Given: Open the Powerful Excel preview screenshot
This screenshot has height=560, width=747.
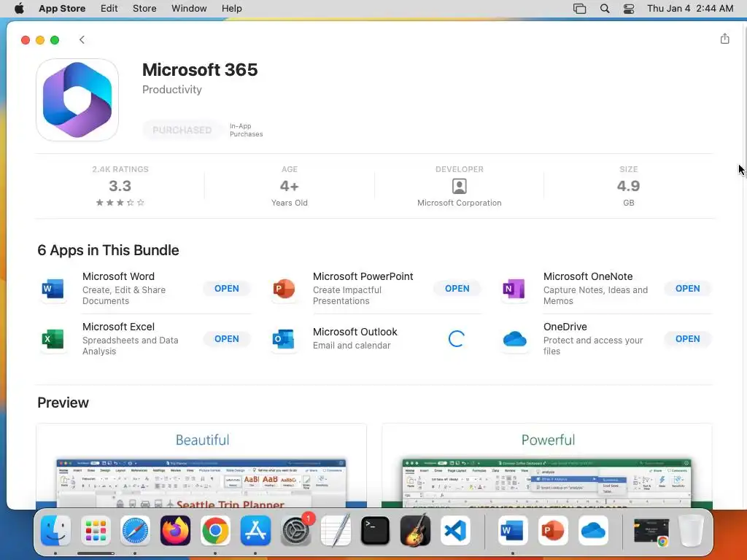Looking at the screenshot, I should (x=547, y=466).
